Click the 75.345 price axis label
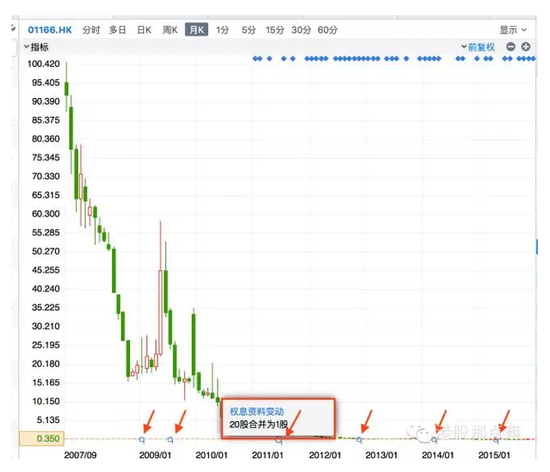Screen dimensions: 550x472 click(46, 157)
